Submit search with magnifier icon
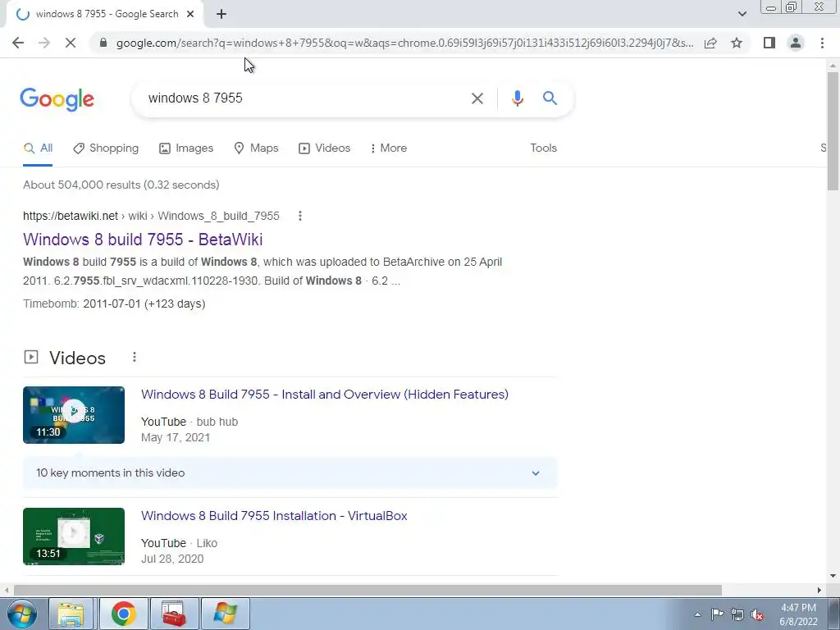The height and width of the screenshot is (630, 840). 550,98
